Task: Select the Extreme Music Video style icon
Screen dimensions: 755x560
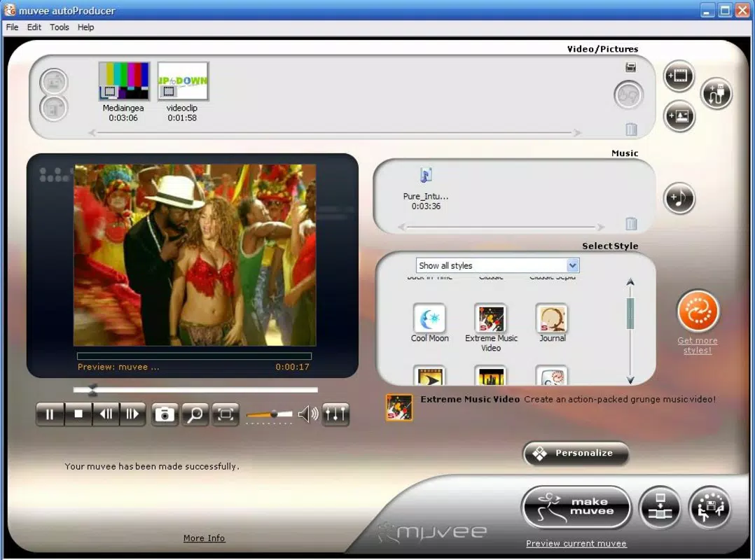Action: point(491,318)
